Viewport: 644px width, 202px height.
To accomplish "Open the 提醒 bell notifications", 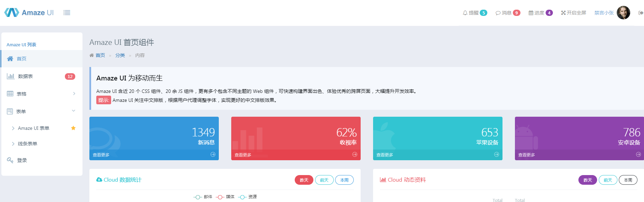I will point(475,13).
